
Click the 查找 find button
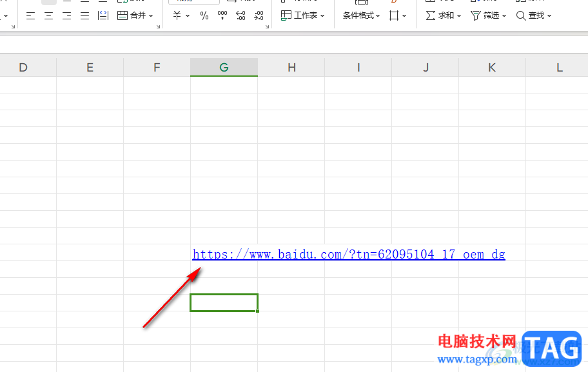tap(530, 15)
